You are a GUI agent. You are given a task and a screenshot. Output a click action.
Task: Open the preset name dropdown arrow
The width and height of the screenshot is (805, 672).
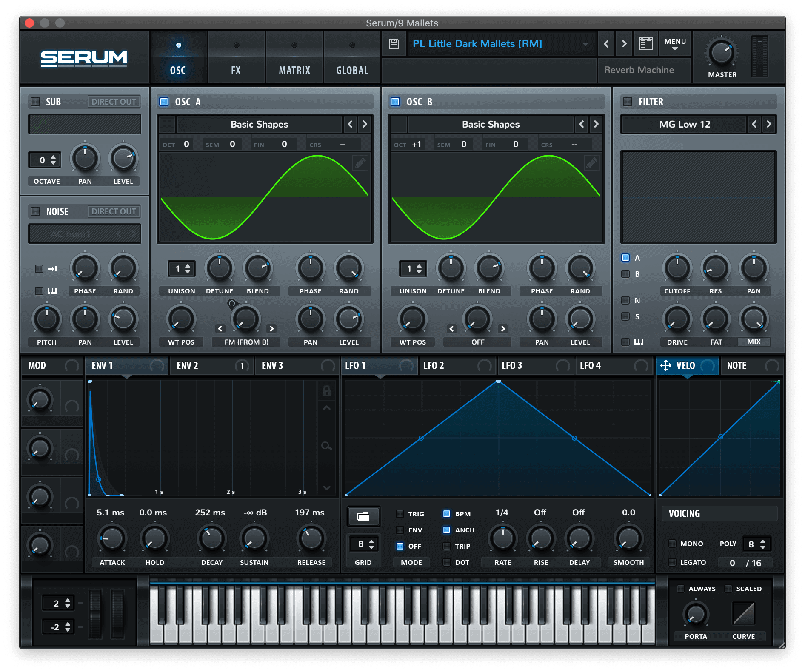585,44
